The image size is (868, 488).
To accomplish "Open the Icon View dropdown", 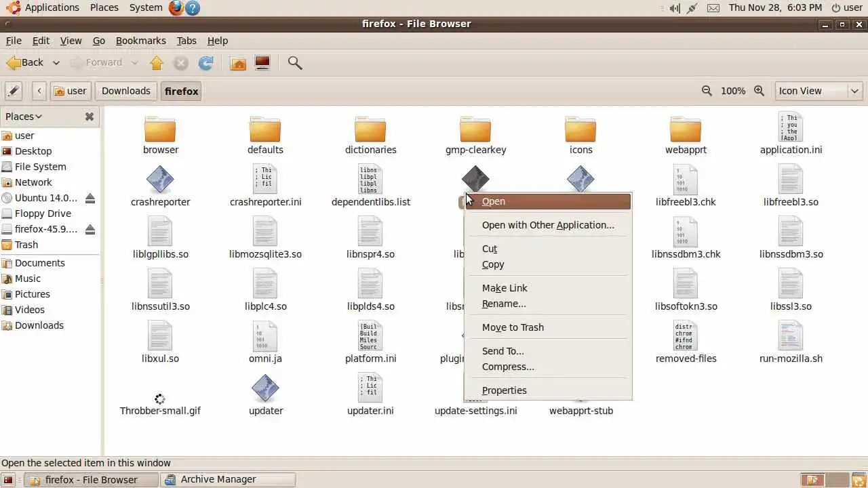I will 818,91.
